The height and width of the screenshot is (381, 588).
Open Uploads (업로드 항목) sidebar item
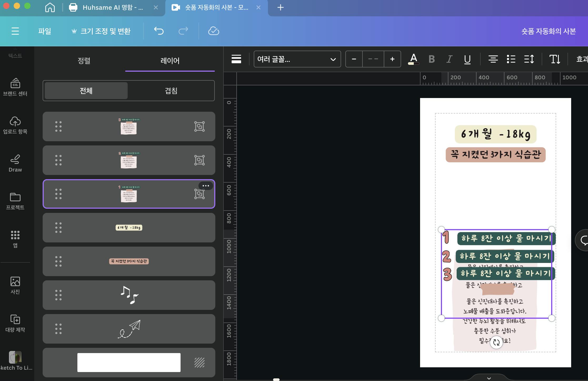click(15, 125)
